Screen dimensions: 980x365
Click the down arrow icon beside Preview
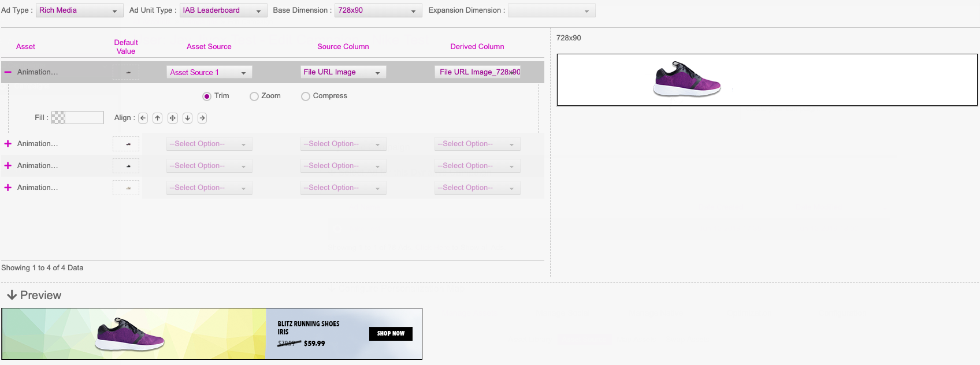point(12,295)
